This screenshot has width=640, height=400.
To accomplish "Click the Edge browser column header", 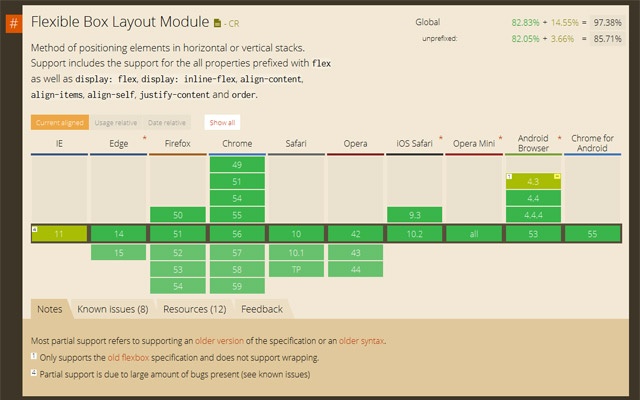I will (118, 143).
